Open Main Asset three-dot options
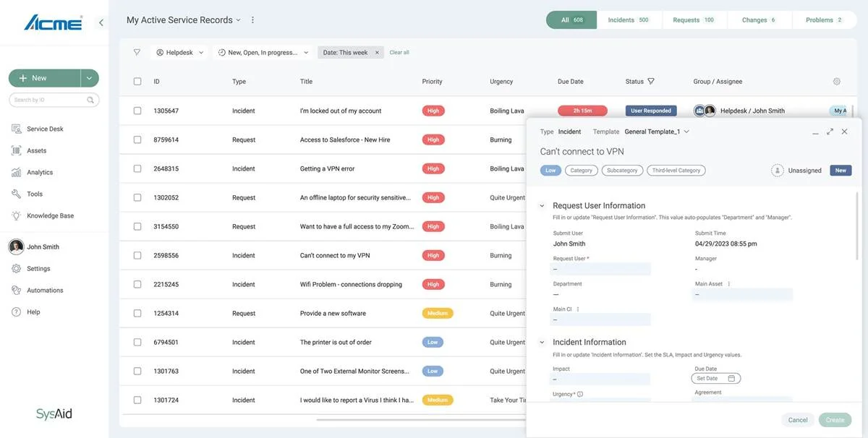Image resolution: width=868 pixels, height=438 pixels. pyautogui.click(x=728, y=284)
